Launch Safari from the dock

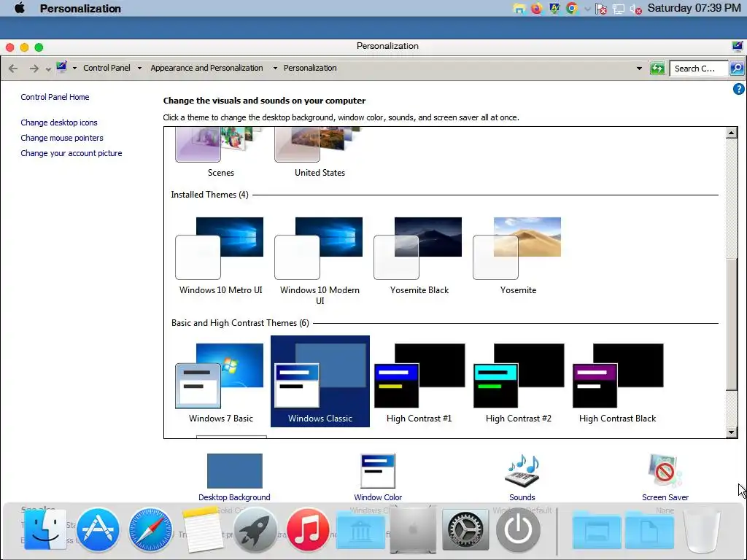(150, 529)
